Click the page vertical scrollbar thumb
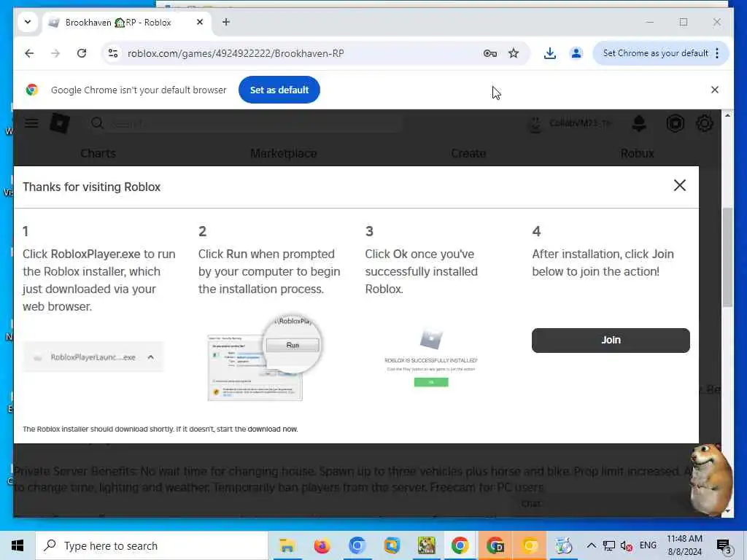Screen dimensions: 747x560 727,257
